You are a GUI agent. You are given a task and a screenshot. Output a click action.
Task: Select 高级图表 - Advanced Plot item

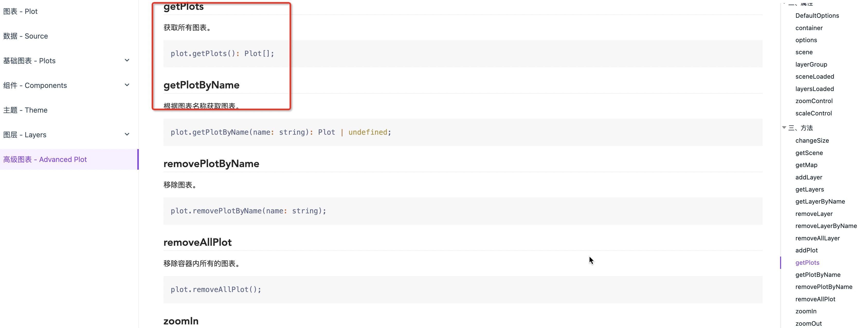(45, 159)
